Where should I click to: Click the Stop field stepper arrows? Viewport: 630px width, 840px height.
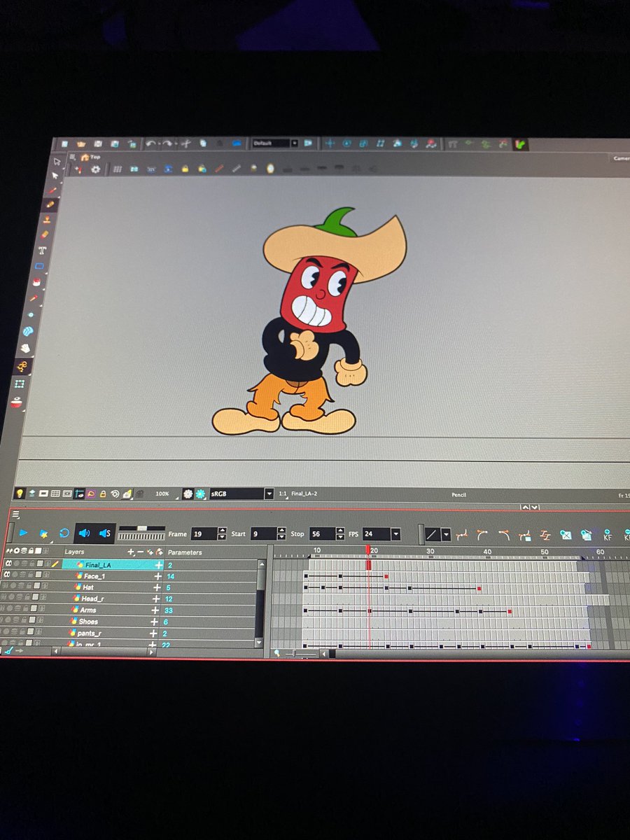(340, 534)
